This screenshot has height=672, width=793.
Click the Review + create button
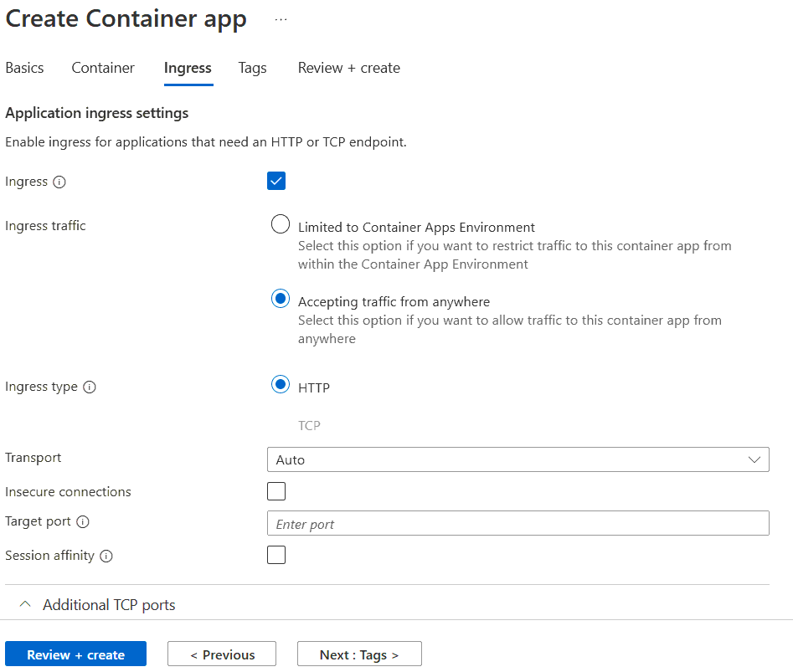click(x=75, y=654)
